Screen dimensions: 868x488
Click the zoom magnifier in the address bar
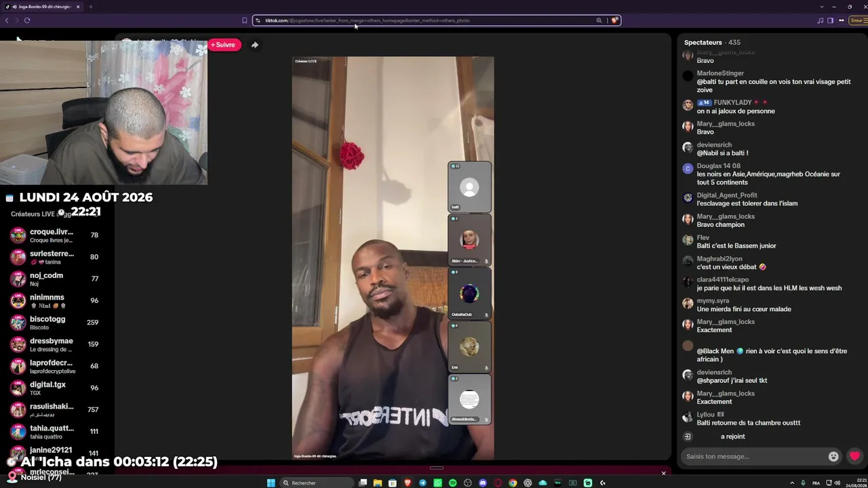[599, 20]
